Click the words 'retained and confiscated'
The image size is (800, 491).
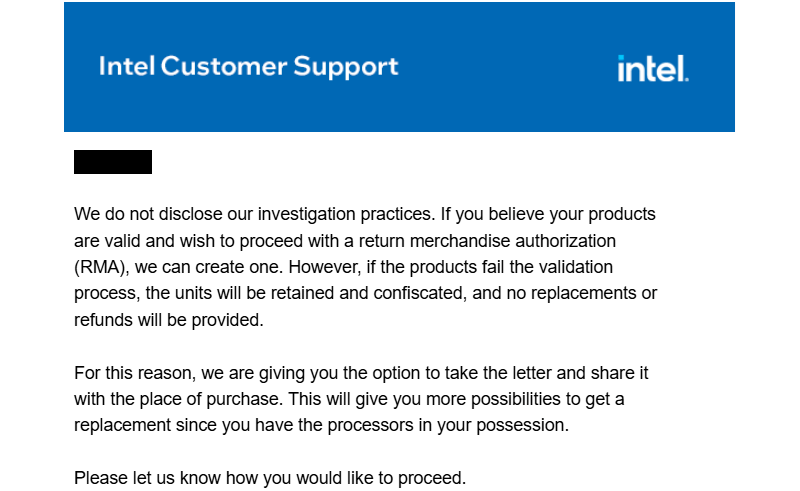pos(368,293)
